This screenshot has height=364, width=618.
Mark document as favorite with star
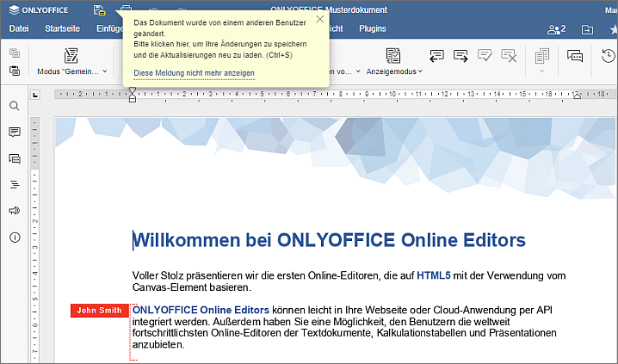(x=612, y=29)
